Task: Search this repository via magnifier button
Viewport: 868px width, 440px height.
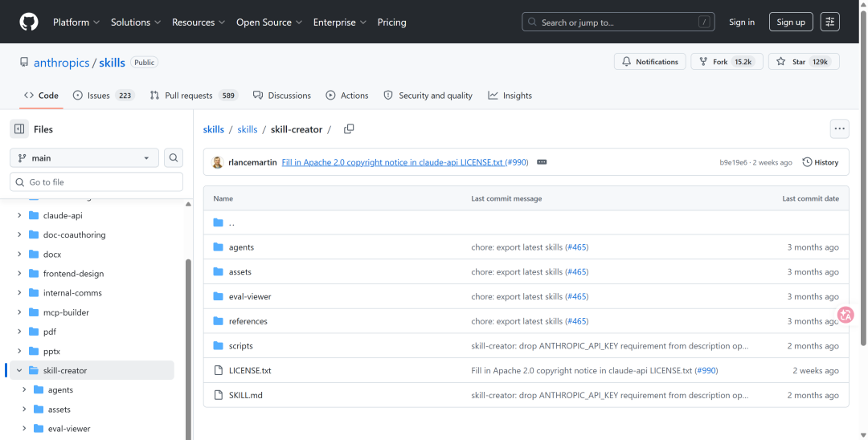Action: [174, 158]
